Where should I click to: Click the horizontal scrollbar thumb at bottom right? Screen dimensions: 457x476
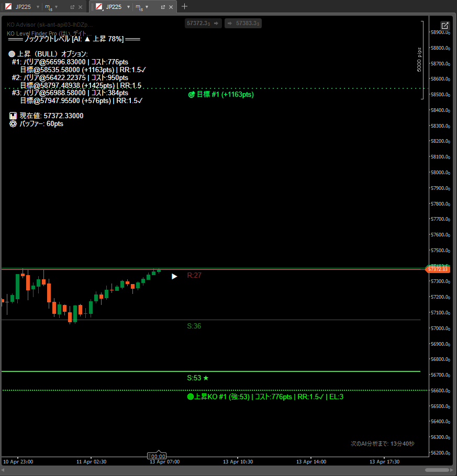(x=438, y=470)
